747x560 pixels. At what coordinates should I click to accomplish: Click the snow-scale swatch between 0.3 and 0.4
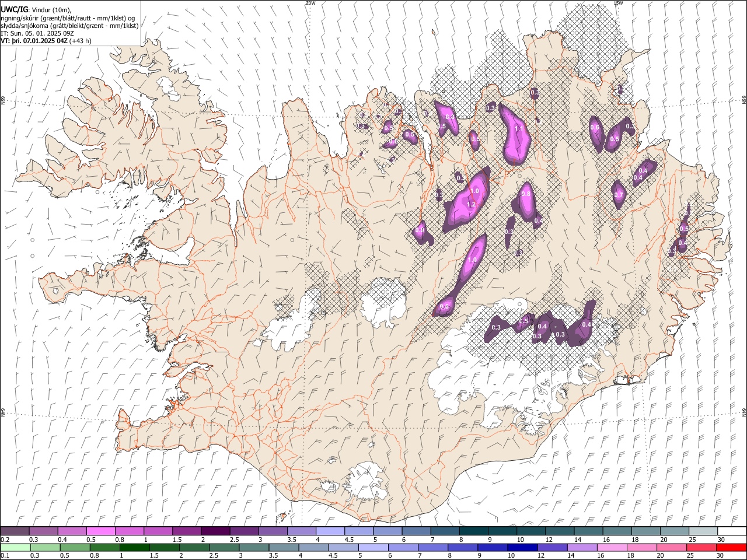(x=43, y=531)
